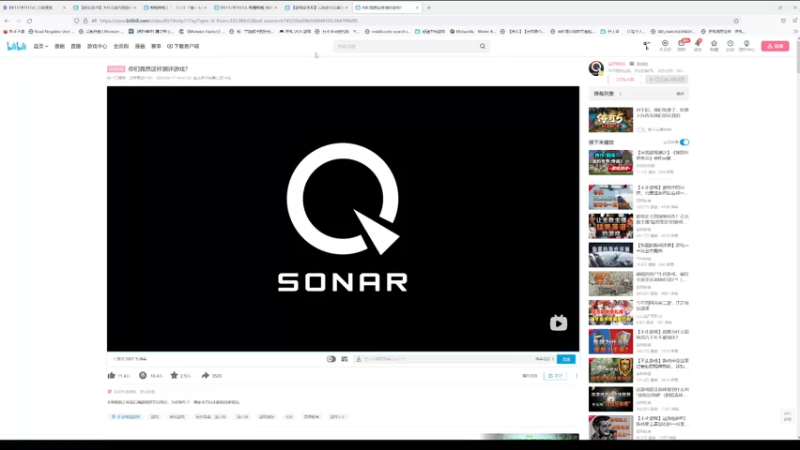Image resolution: width=800 pixels, height=450 pixels.
Task: Click the bilibili.com URL address bar
Action: 408,21
